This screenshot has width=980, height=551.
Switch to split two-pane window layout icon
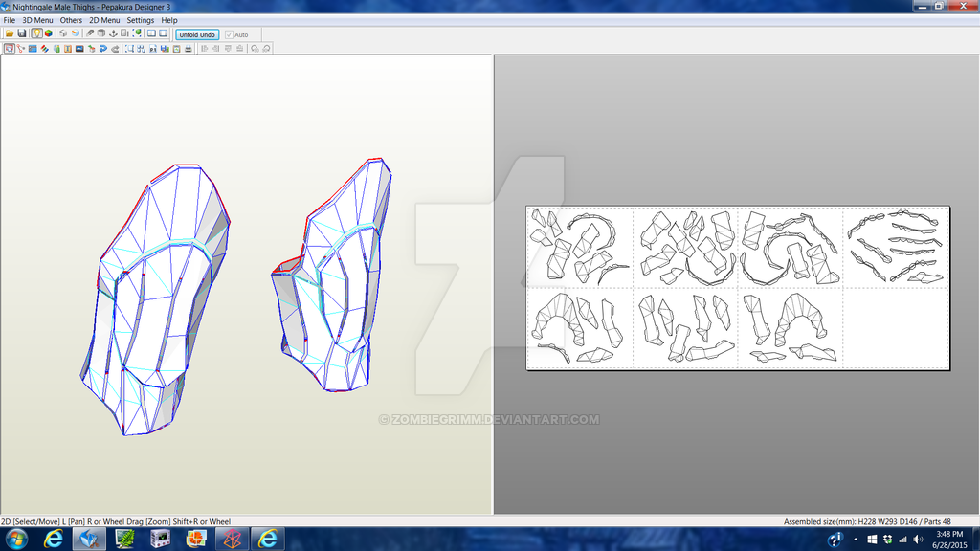151,33
